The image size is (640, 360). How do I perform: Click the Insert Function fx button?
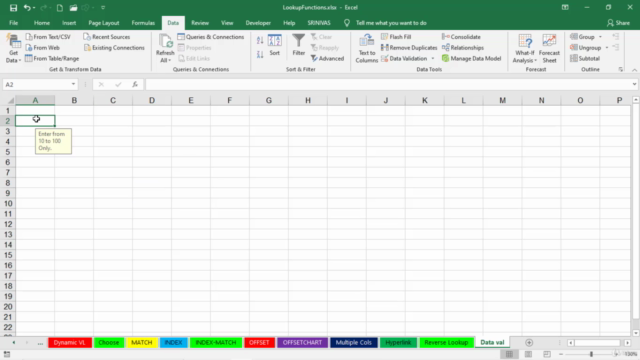pyautogui.click(x=135, y=84)
